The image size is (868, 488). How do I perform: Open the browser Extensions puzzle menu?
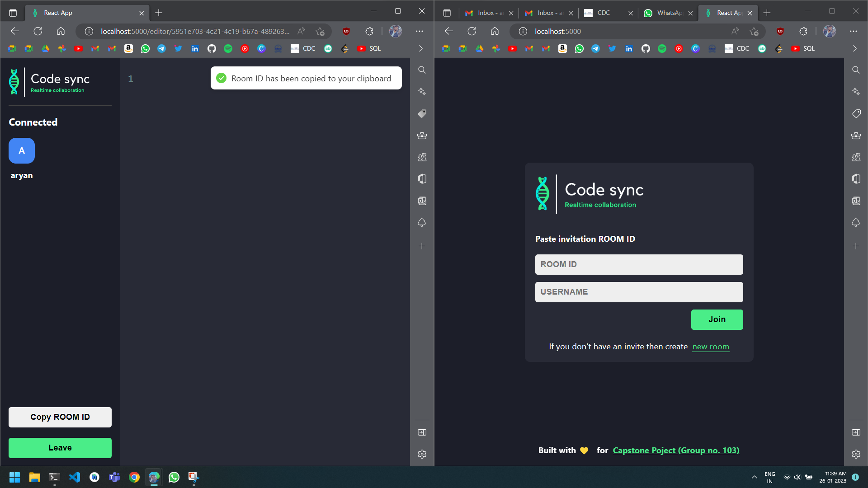pos(369,31)
